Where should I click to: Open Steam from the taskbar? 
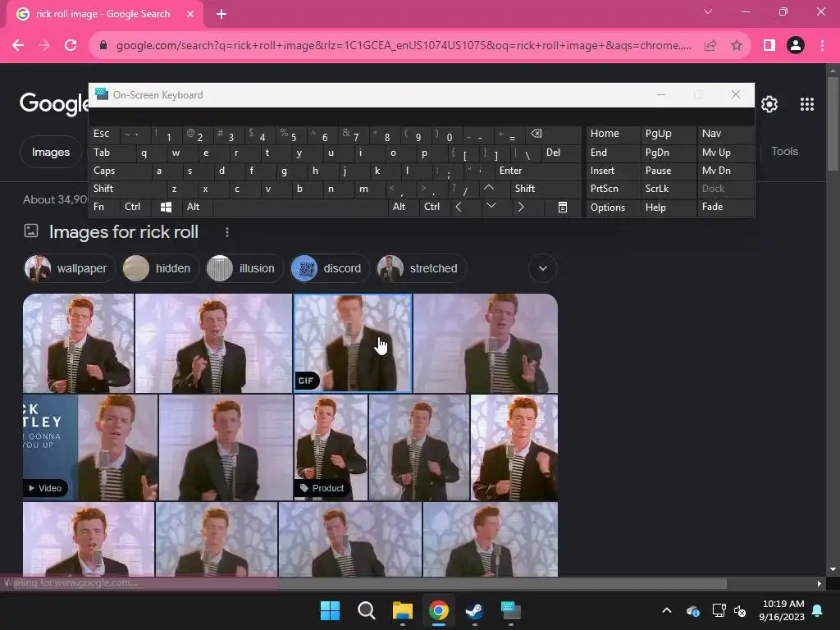475,610
